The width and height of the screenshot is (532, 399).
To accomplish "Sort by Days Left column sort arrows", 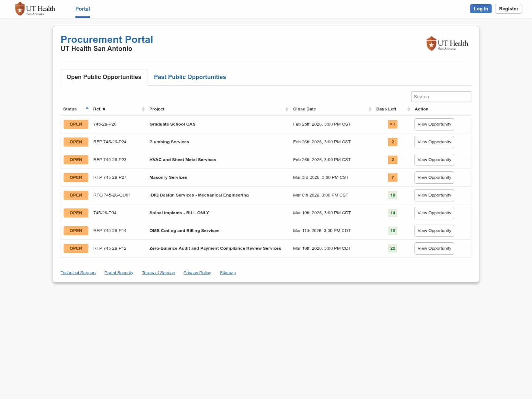I will point(409,109).
